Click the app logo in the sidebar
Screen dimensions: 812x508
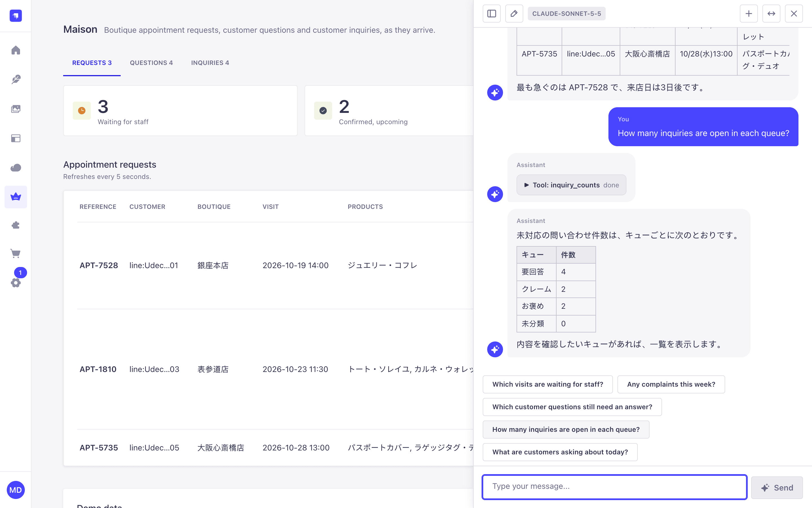(16, 16)
